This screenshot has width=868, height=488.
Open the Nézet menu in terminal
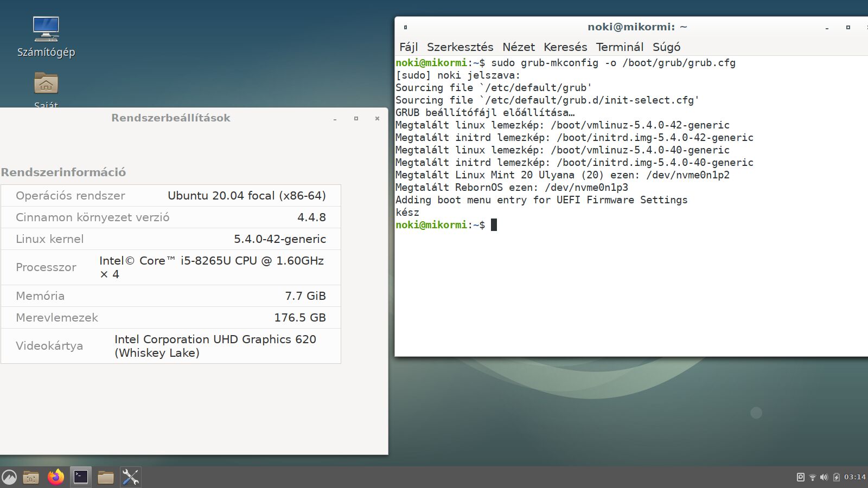519,47
